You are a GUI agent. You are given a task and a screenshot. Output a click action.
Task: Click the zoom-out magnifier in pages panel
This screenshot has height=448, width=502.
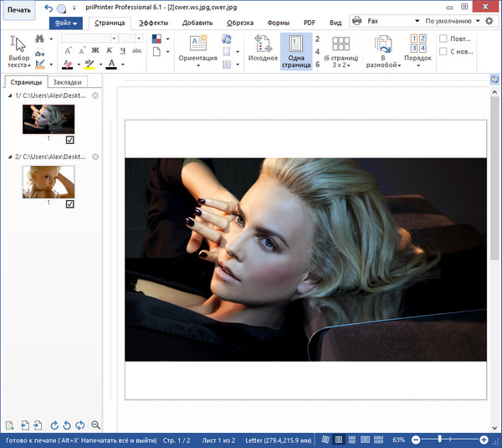[x=95, y=425]
